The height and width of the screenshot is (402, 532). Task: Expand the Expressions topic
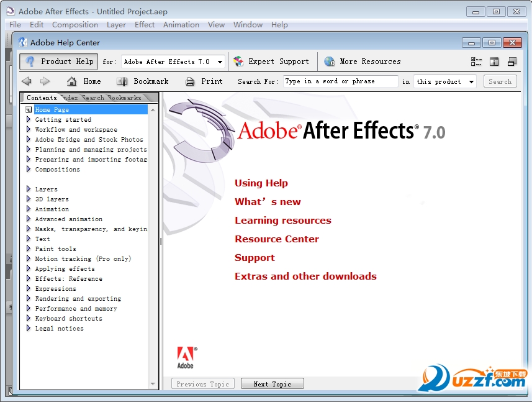[29, 288]
